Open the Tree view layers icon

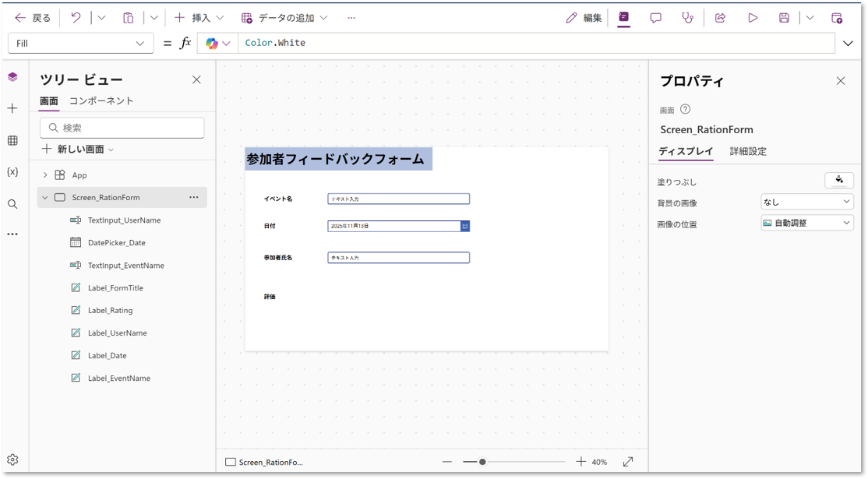tap(12, 76)
